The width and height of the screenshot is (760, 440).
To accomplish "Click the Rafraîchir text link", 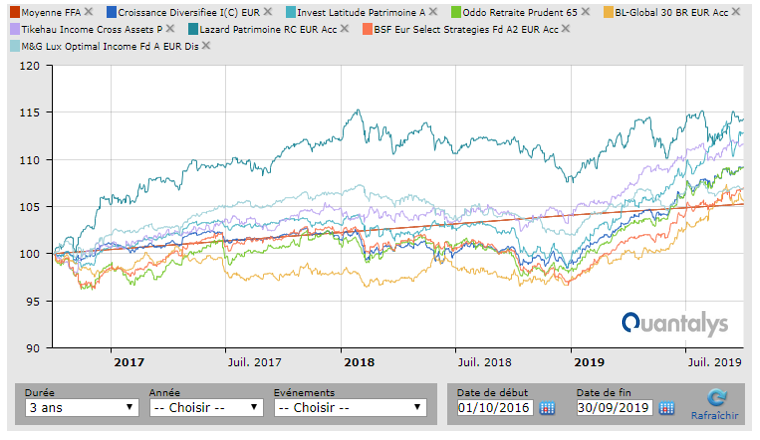I will click(714, 415).
